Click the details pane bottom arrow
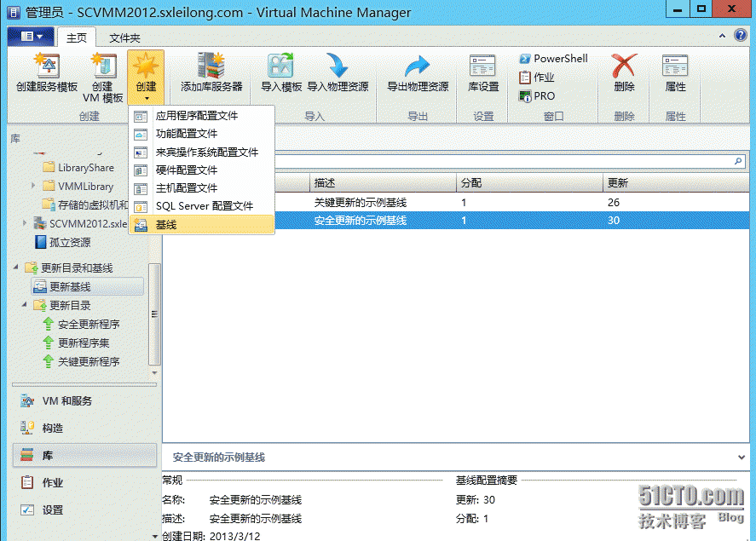The image size is (756, 541). (x=155, y=536)
